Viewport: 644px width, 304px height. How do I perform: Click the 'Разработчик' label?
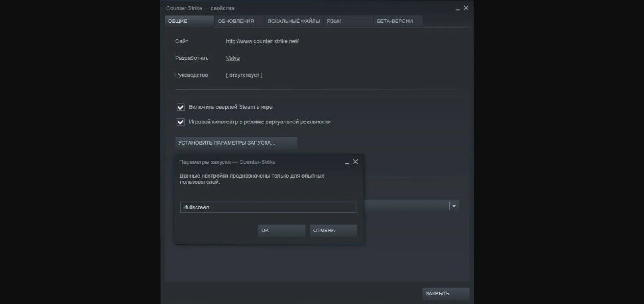tap(191, 58)
